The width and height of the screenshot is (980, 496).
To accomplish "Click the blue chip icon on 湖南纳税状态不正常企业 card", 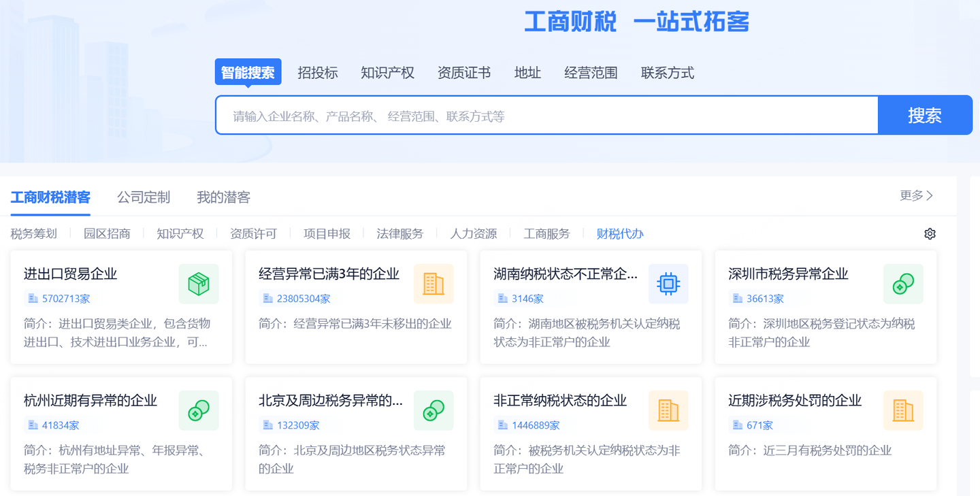I will [668, 284].
